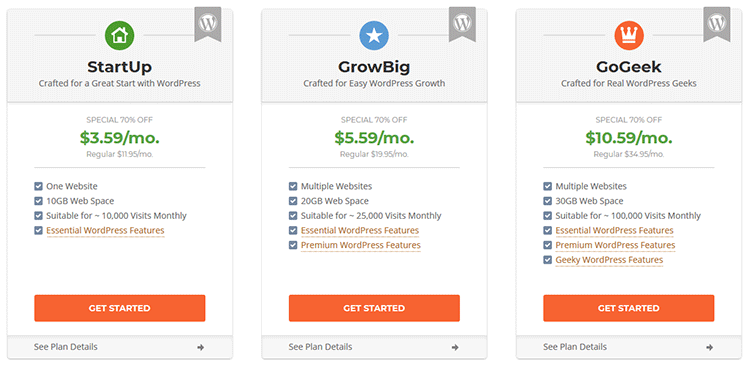Toggle the Geeky WordPress Features checkbox
The width and height of the screenshot is (750, 367).
[547, 260]
